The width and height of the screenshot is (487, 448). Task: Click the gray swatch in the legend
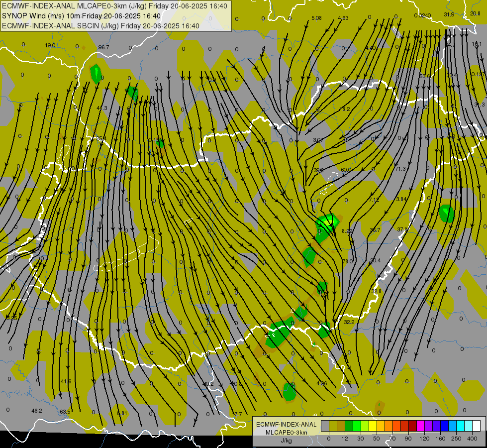[325, 426]
